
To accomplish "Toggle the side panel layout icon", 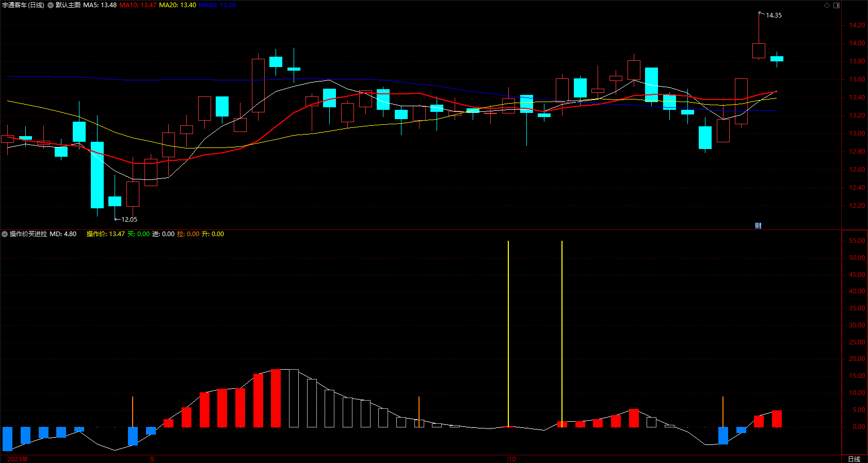I will pos(837,5).
